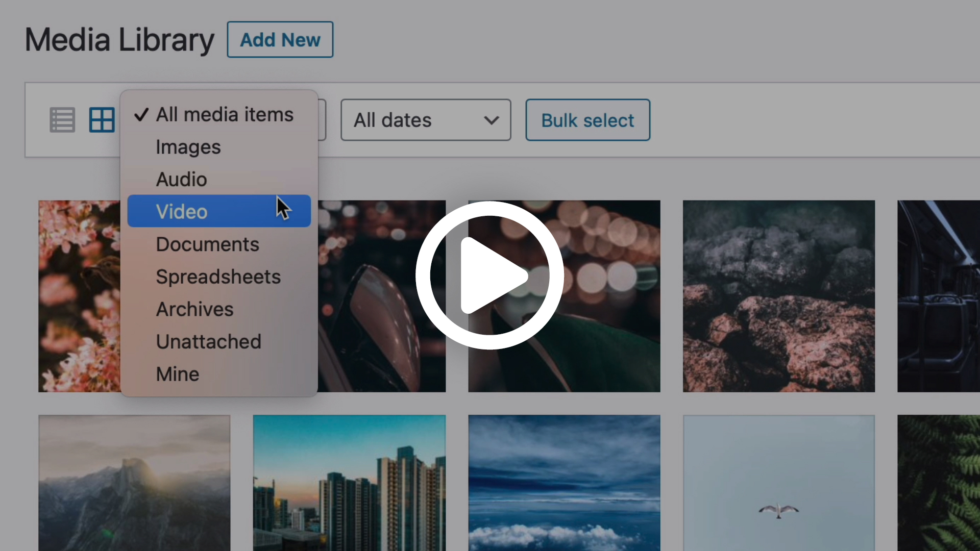Click the Add New button
980x551 pixels.
pyautogui.click(x=280, y=39)
